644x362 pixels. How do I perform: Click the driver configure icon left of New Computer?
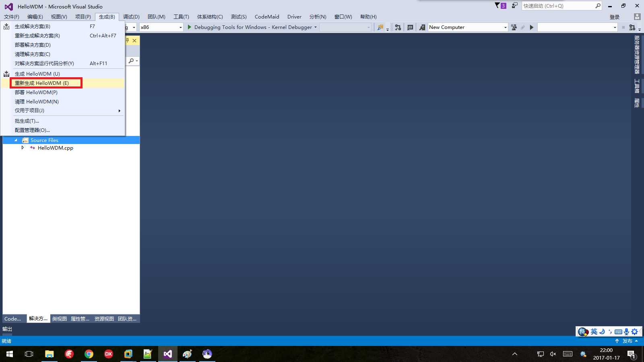(x=422, y=27)
